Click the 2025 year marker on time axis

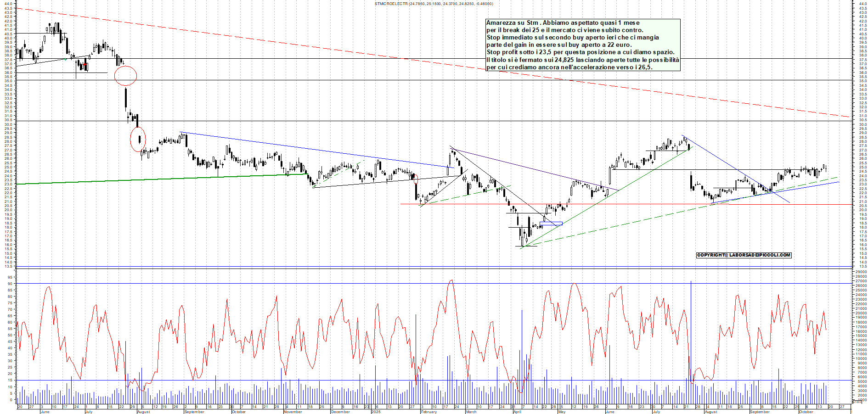[376, 412]
